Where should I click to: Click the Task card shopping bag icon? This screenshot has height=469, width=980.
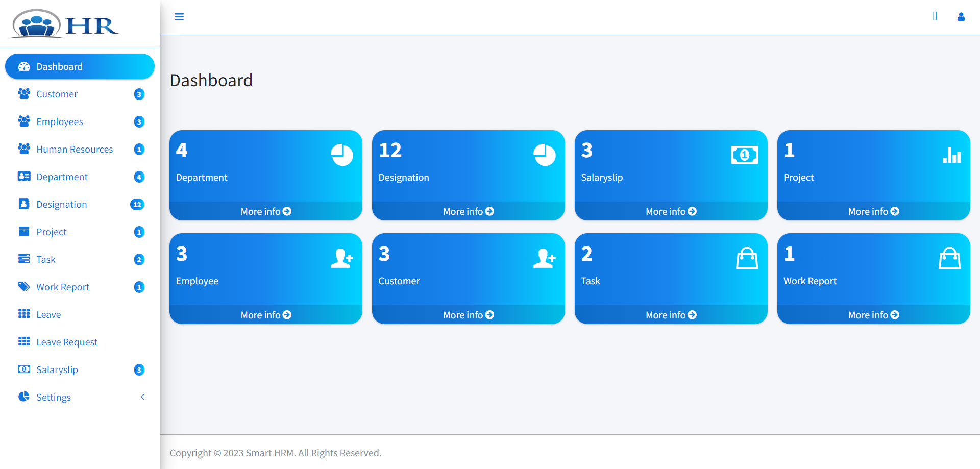coord(747,258)
